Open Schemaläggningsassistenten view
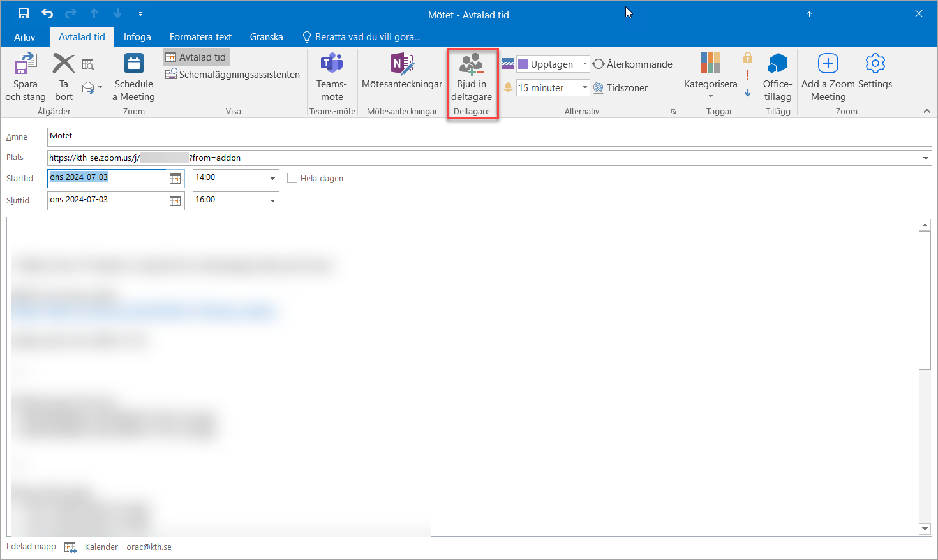 (x=233, y=75)
